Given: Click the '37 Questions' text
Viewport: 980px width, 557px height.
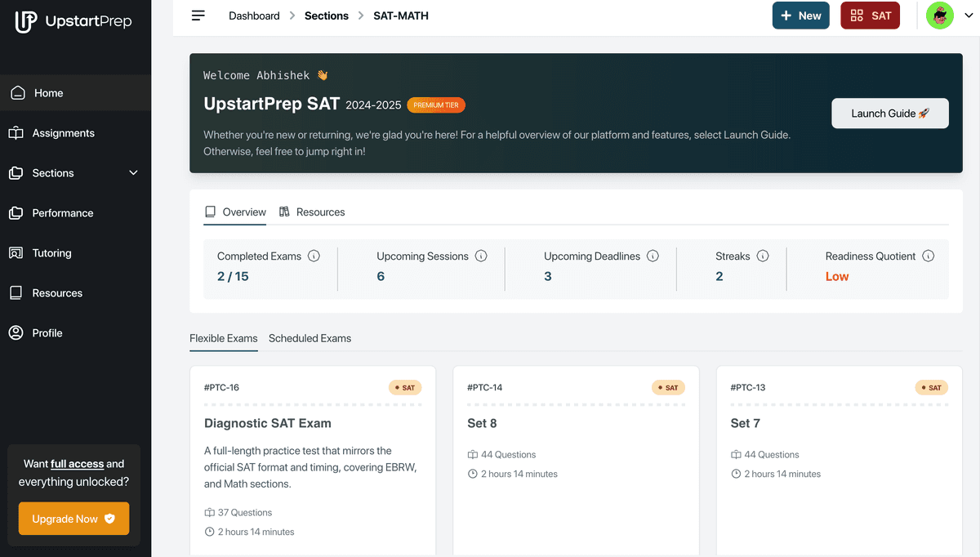Looking at the screenshot, I should click(245, 513).
